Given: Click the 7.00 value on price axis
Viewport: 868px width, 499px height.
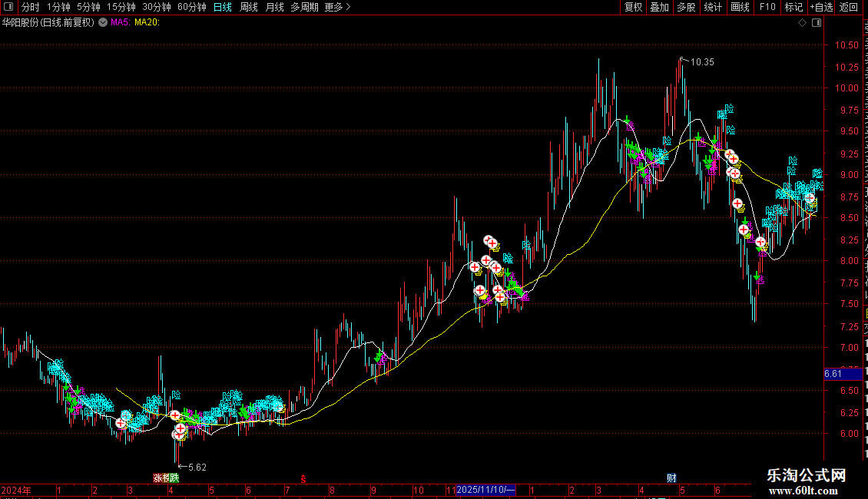Looking at the screenshot, I should pos(849,348).
